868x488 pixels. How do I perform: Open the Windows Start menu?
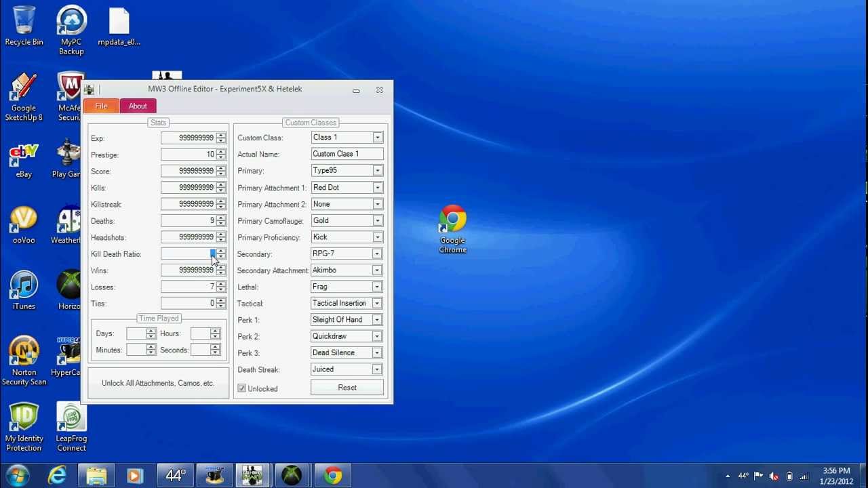click(x=18, y=476)
